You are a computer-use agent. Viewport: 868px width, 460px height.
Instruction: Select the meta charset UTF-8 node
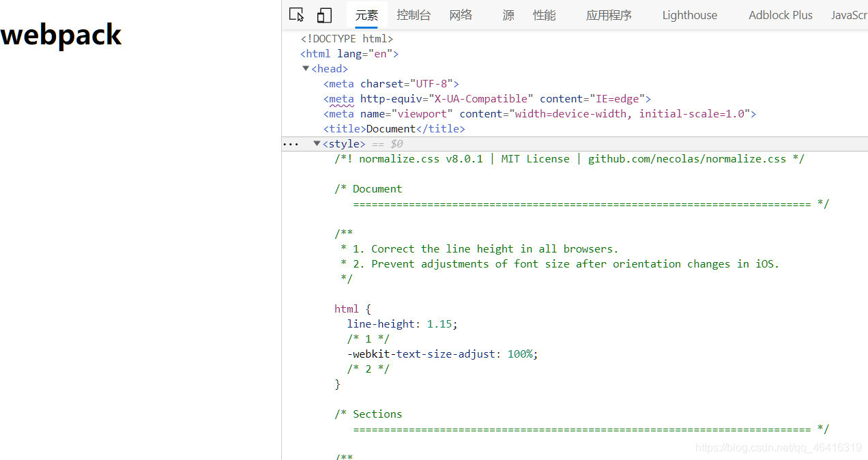pos(391,84)
